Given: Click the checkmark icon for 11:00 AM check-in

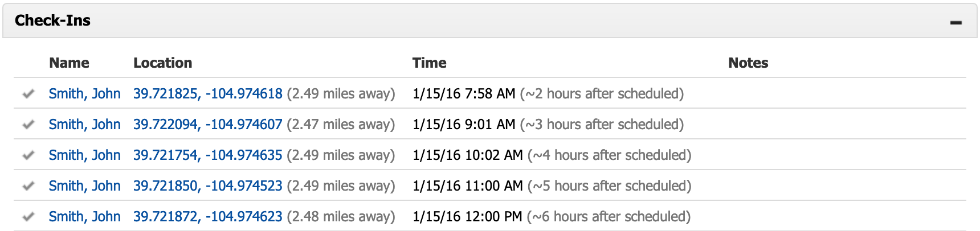Looking at the screenshot, I should click(x=28, y=186).
